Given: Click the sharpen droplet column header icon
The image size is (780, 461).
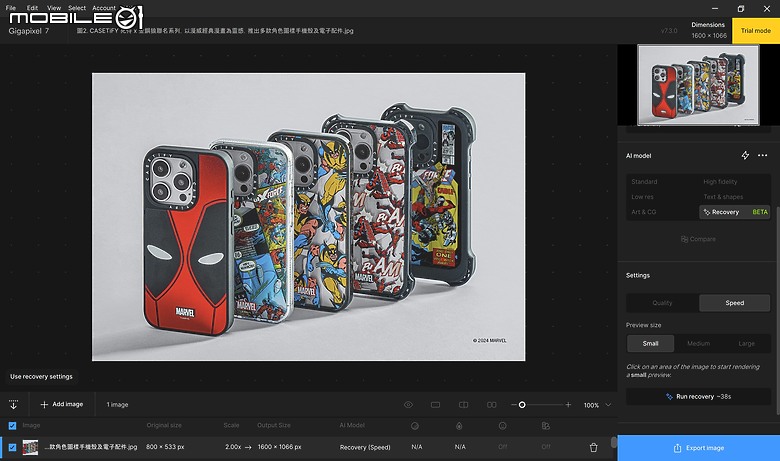Looking at the screenshot, I should (x=459, y=426).
